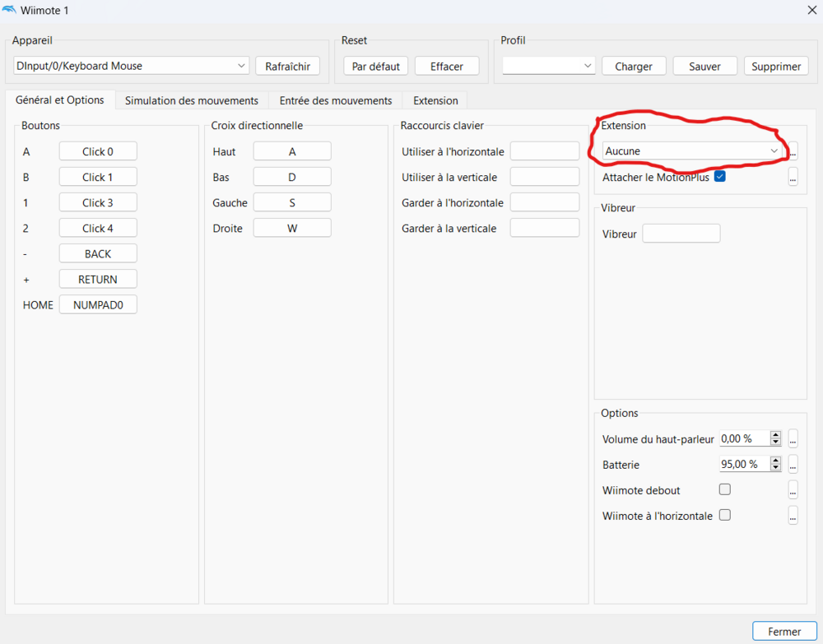Enable the Wiimote à l'horizontale checkbox
Viewport: 823px width, 644px height.
[x=725, y=515]
